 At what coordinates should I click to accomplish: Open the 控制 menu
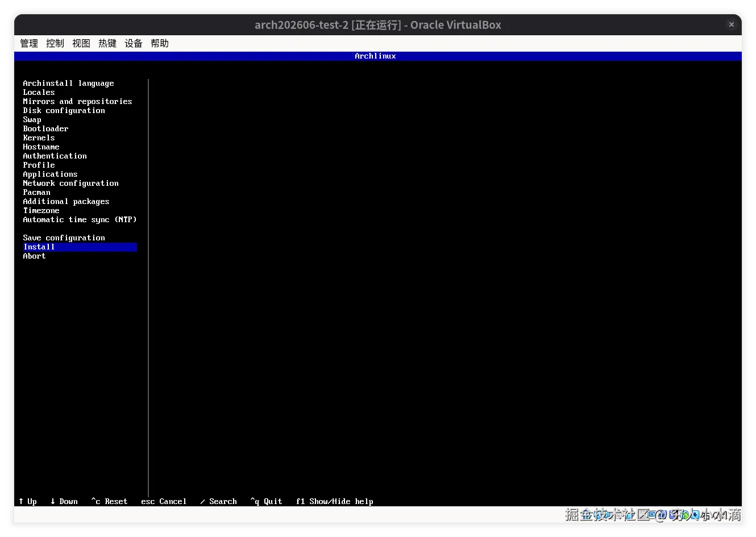tap(55, 43)
